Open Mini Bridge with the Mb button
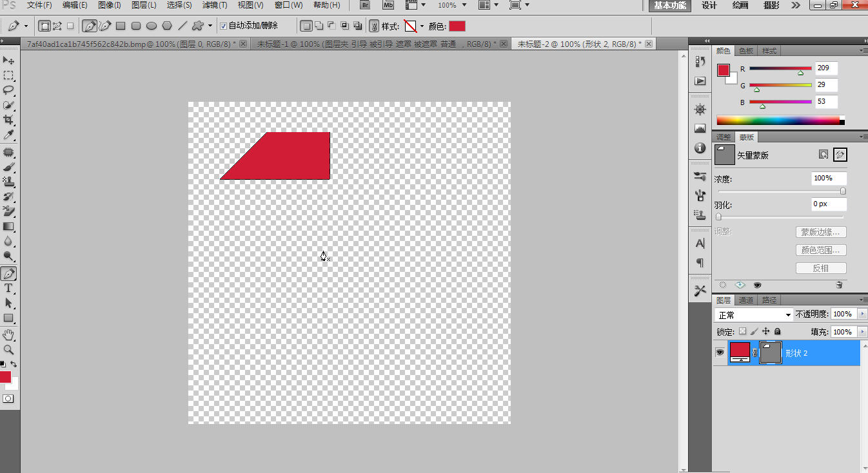 (388, 5)
